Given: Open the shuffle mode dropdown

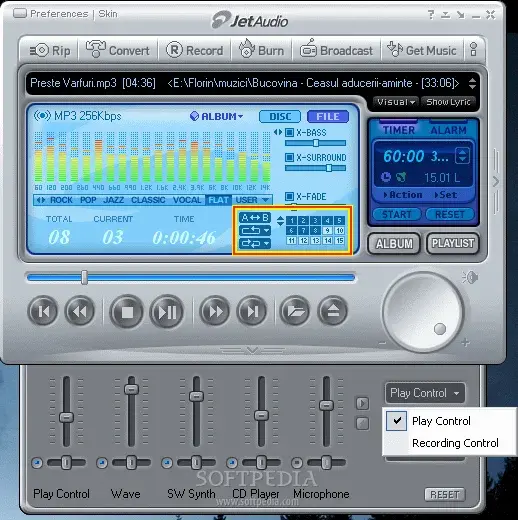Looking at the screenshot, I should pyautogui.click(x=255, y=243).
